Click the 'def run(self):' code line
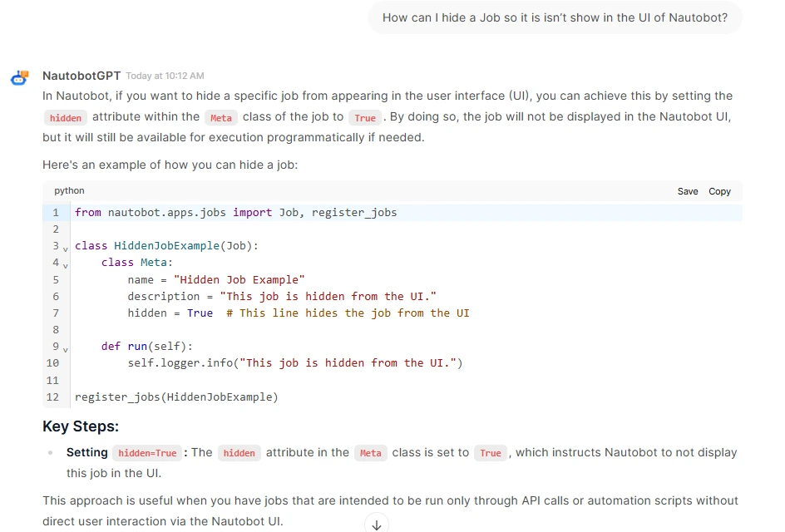785x532 pixels. click(146, 347)
